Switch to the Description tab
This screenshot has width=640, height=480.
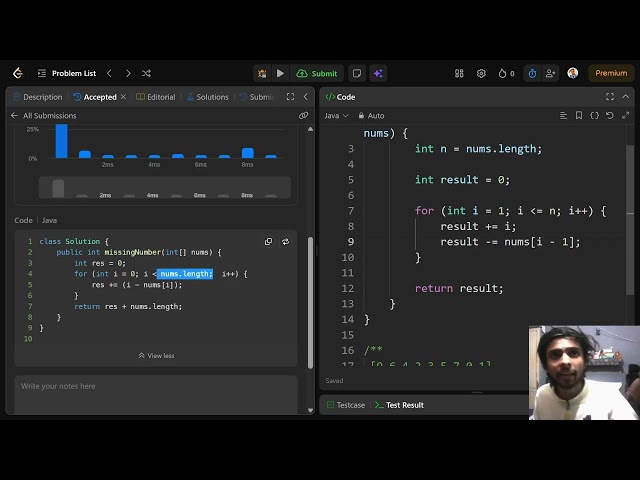coord(38,97)
